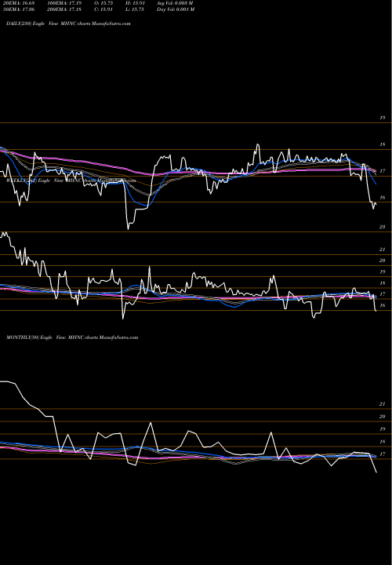Click the 21 axis label on weekly chart
The image size is (392, 565).
[x=383, y=250]
